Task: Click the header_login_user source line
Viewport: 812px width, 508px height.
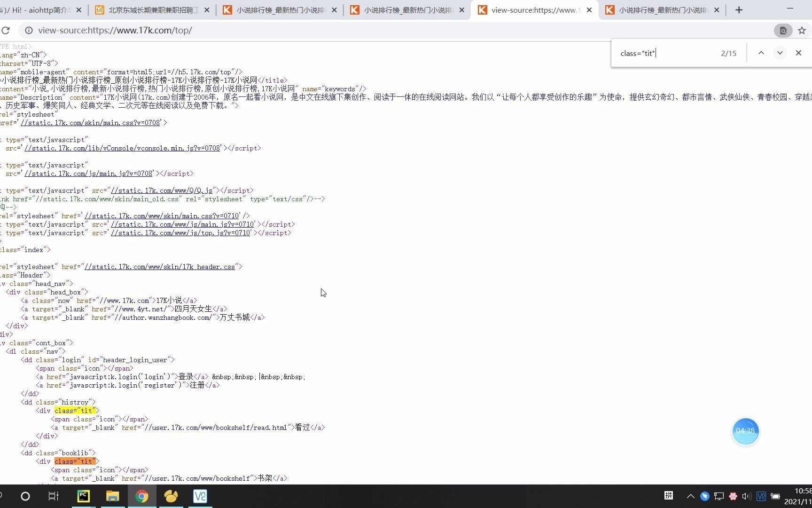Action: [98, 360]
